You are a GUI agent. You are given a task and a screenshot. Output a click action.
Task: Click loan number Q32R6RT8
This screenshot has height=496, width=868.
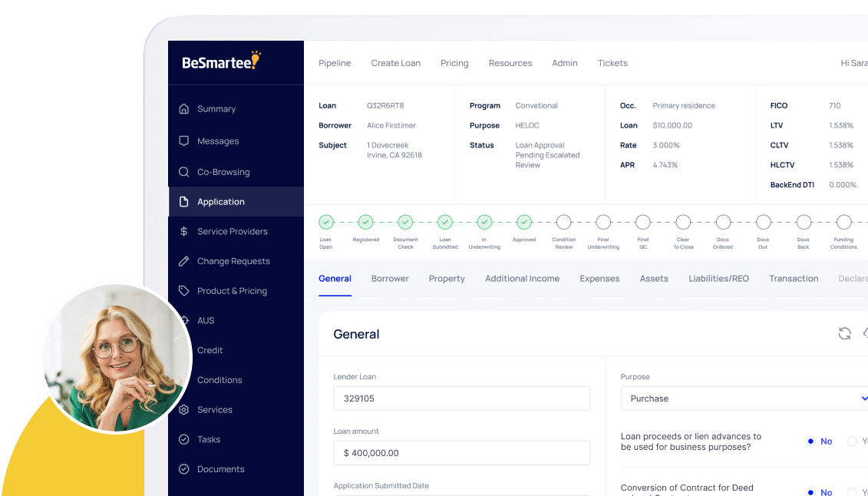[x=385, y=105]
